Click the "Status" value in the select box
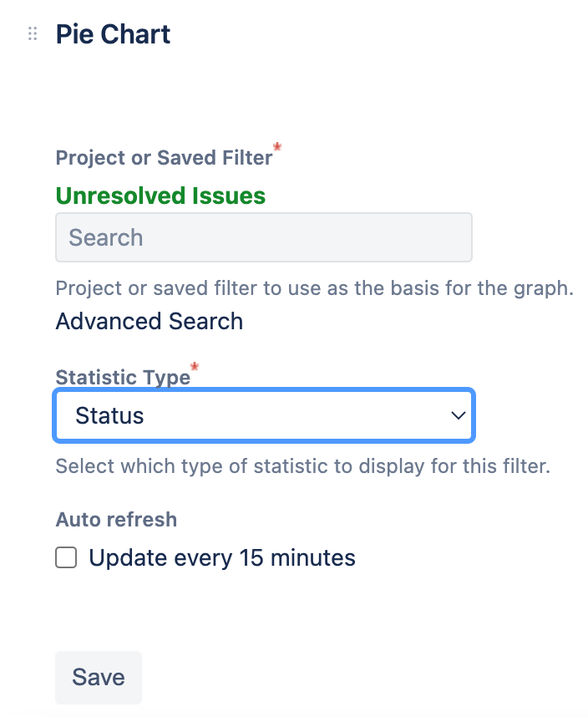 click(x=109, y=415)
